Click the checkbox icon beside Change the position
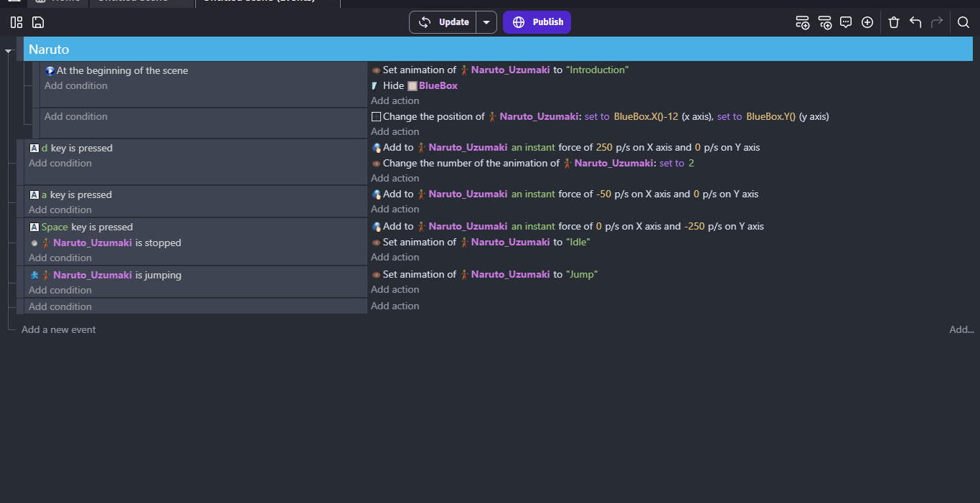The height and width of the screenshot is (503, 980). (x=376, y=116)
